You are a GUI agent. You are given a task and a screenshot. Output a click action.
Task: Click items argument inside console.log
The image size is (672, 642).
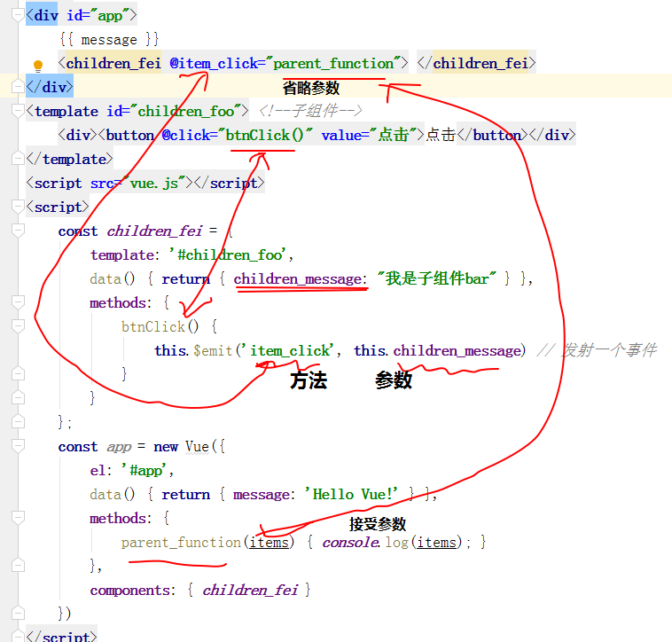[437, 543]
